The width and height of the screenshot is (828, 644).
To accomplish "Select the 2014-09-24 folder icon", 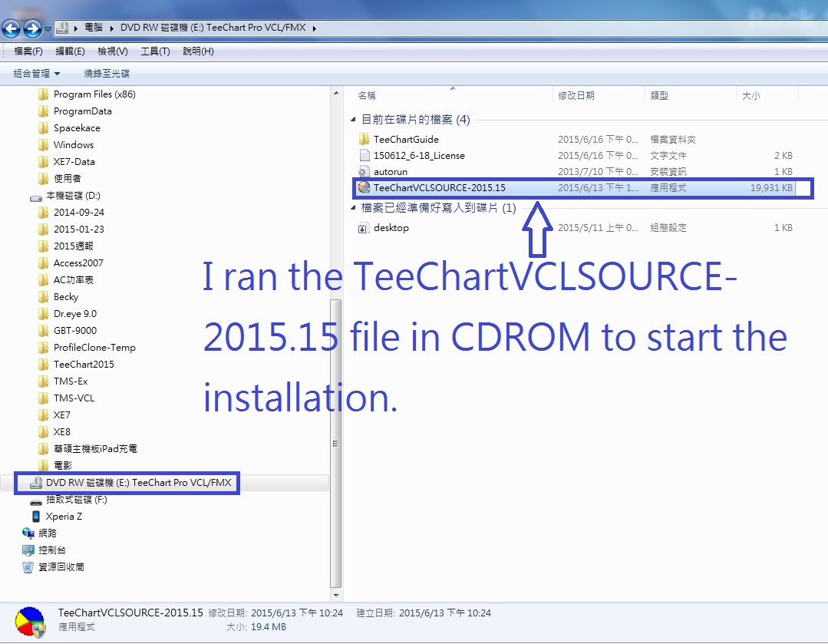I will click(44, 213).
